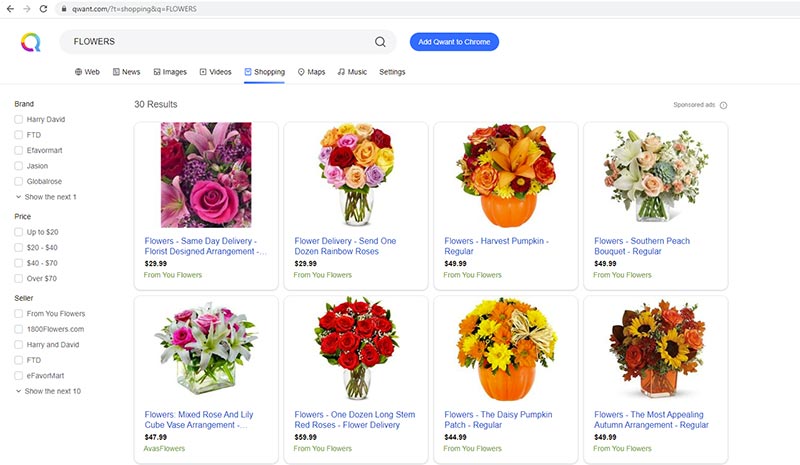800x465 pixels.
Task: Click the Sponsored ads info icon
Action: point(723,105)
